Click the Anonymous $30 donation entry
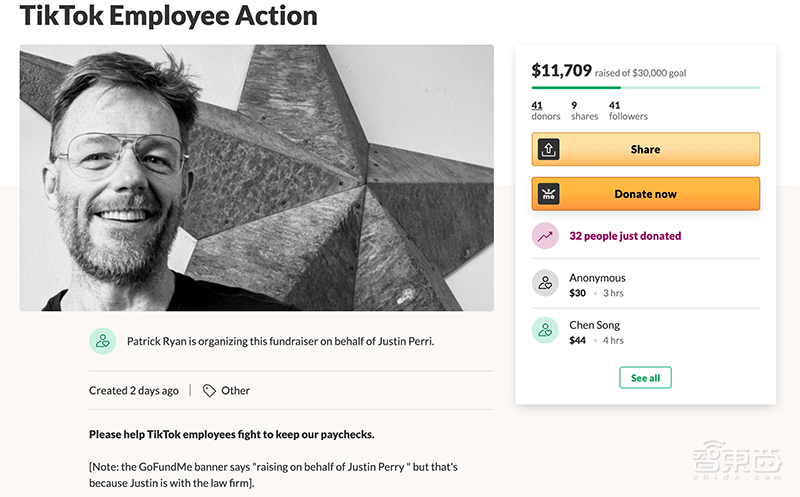 pyautogui.click(x=597, y=285)
